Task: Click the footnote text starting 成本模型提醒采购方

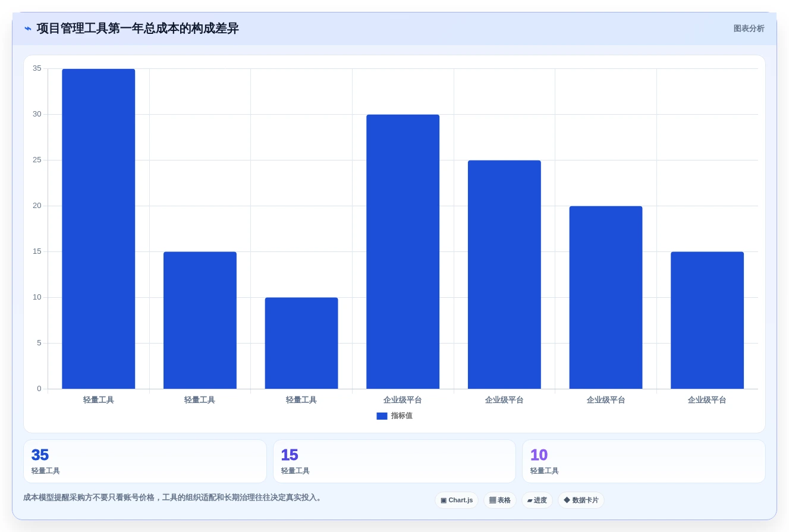Action: click(174, 498)
